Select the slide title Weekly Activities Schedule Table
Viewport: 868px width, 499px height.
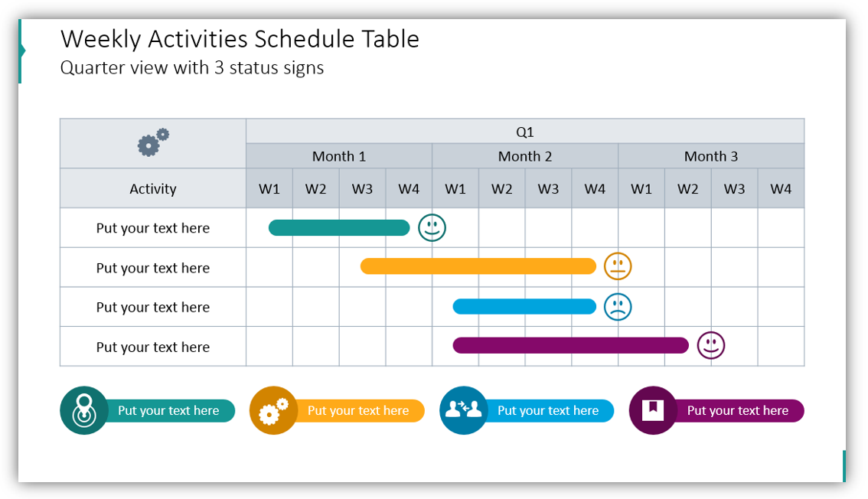240,39
